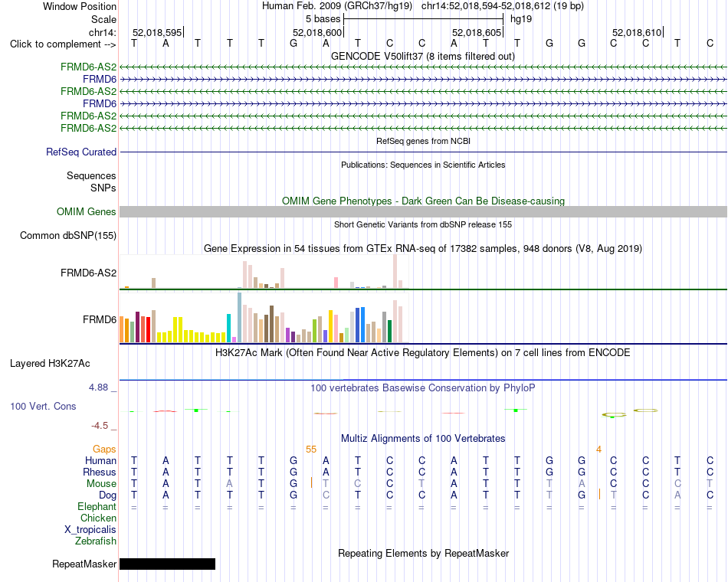This screenshot has height=582, width=728.
Task: Click the 'Human' species label
Action: click(100, 460)
